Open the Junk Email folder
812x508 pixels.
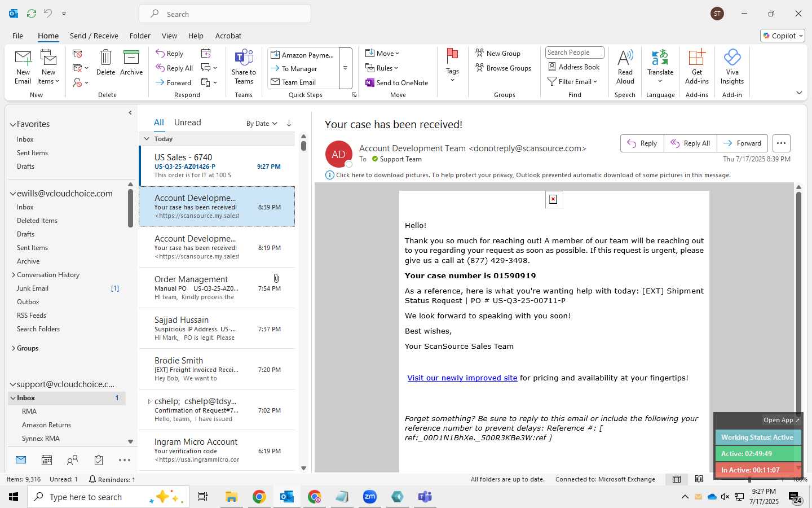pyautogui.click(x=33, y=288)
